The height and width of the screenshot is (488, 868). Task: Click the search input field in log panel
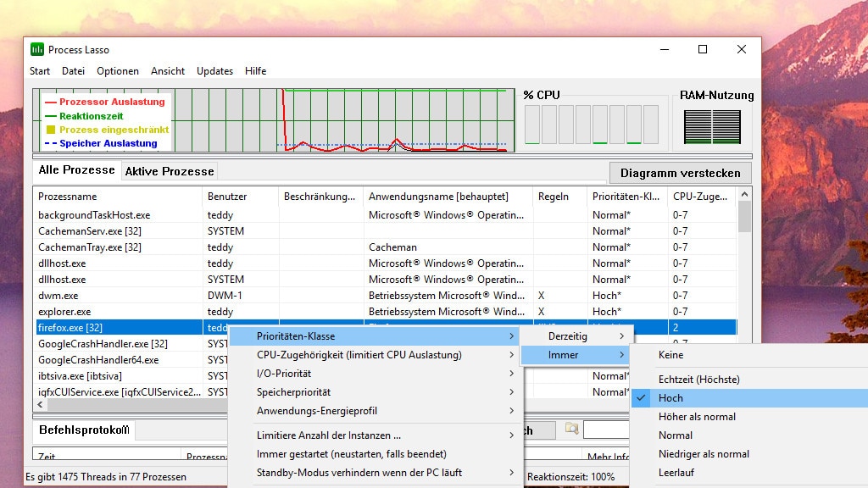(x=606, y=430)
